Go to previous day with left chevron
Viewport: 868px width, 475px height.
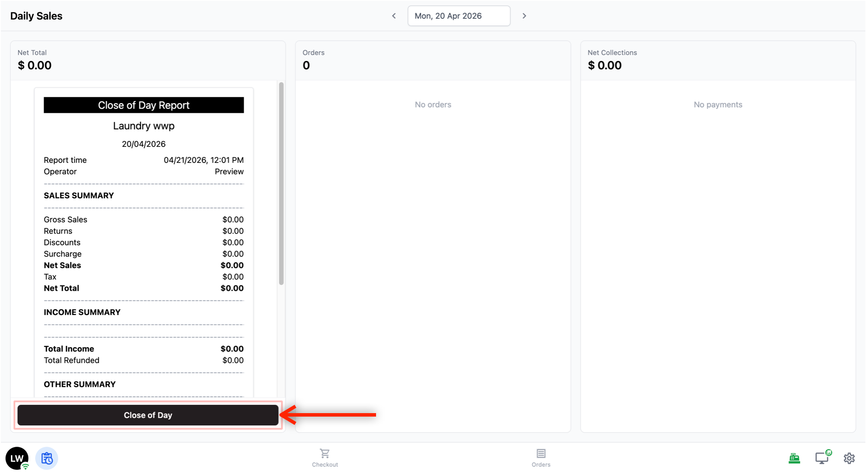[394, 16]
